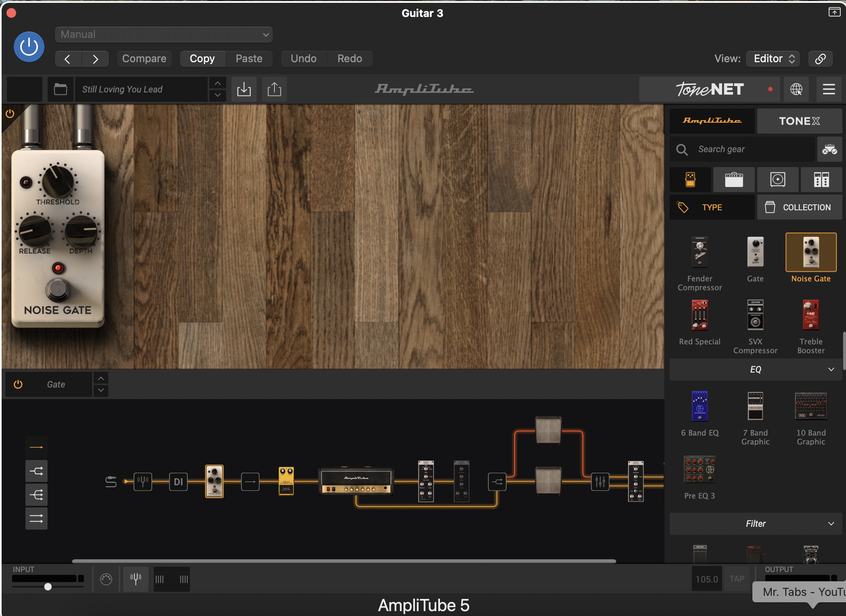Click the input level slider handle
Viewport: 846px width, 616px height.
(x=48, y=587)
